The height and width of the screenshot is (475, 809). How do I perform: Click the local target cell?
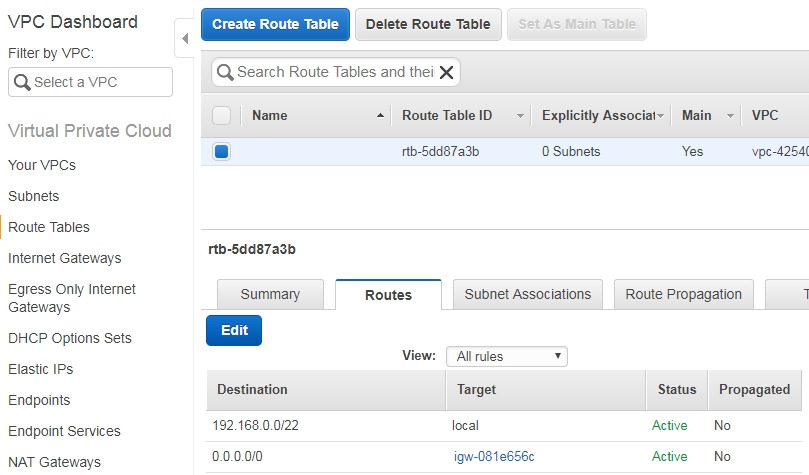[x=465, y=425]
